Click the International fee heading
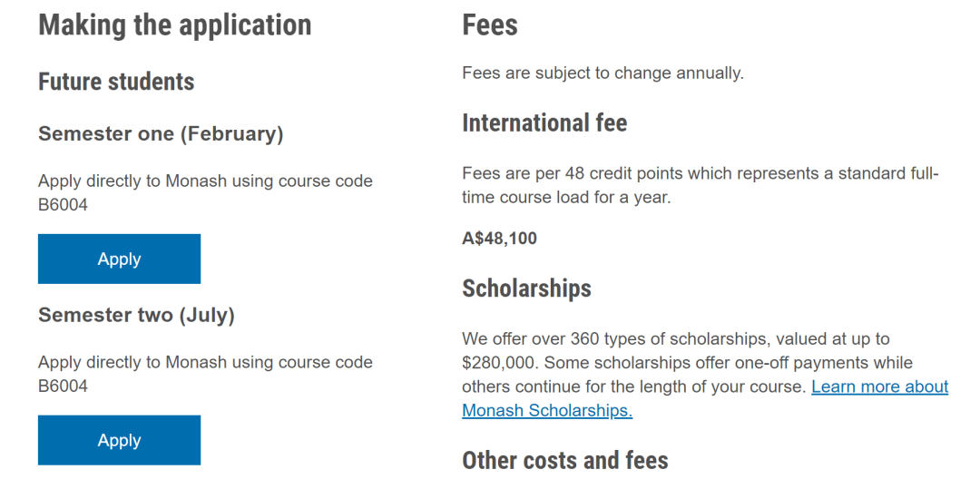The image size is (980, 489). click(544, 123)
